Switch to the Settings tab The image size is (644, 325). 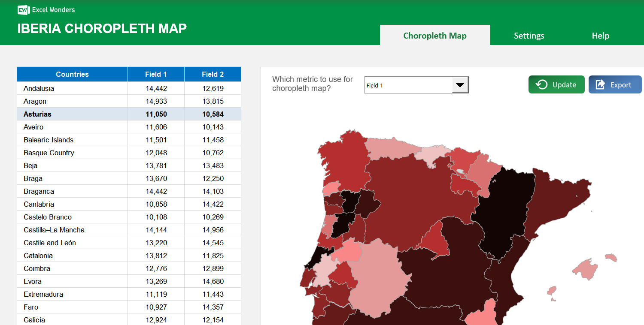(x=529, y=36)
